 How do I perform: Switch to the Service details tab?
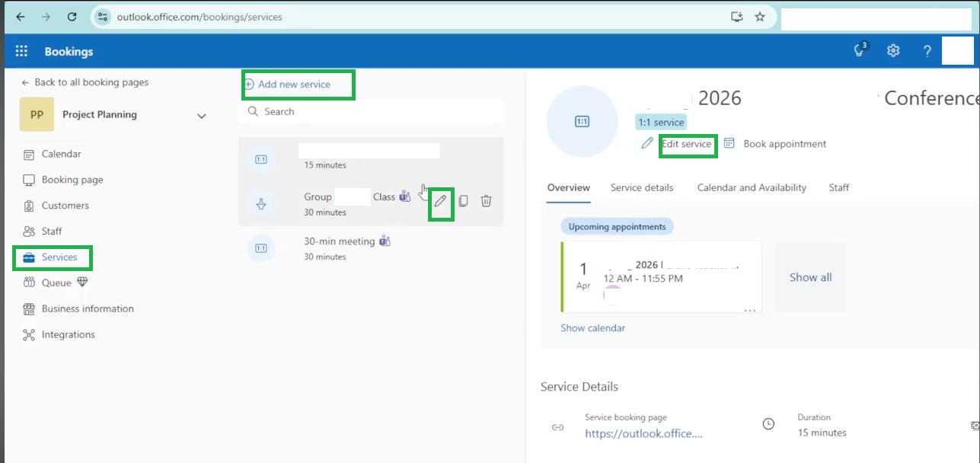(642, 187)
